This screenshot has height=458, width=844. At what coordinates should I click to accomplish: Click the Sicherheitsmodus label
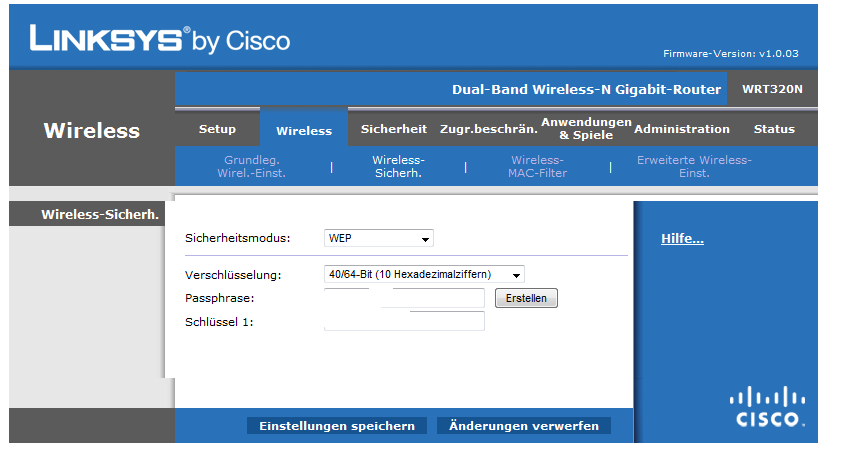tap(237, 238)
